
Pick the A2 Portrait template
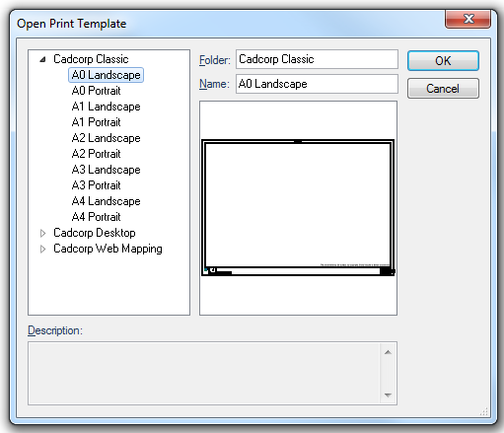click(x=96, y=154)
